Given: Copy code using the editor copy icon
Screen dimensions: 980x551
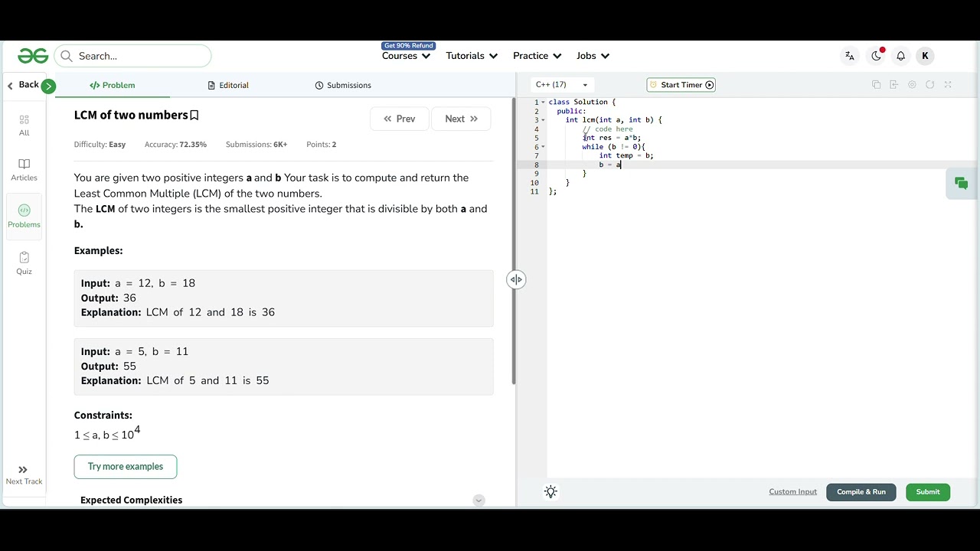Looking at the screenshot, I should pos(876,85).
